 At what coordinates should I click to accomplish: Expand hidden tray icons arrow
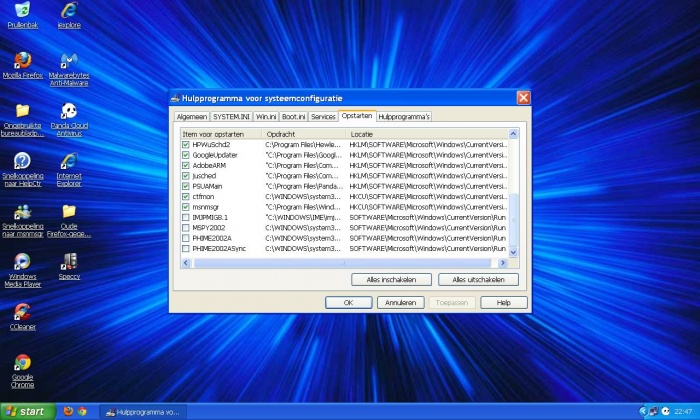coord(643,411)
